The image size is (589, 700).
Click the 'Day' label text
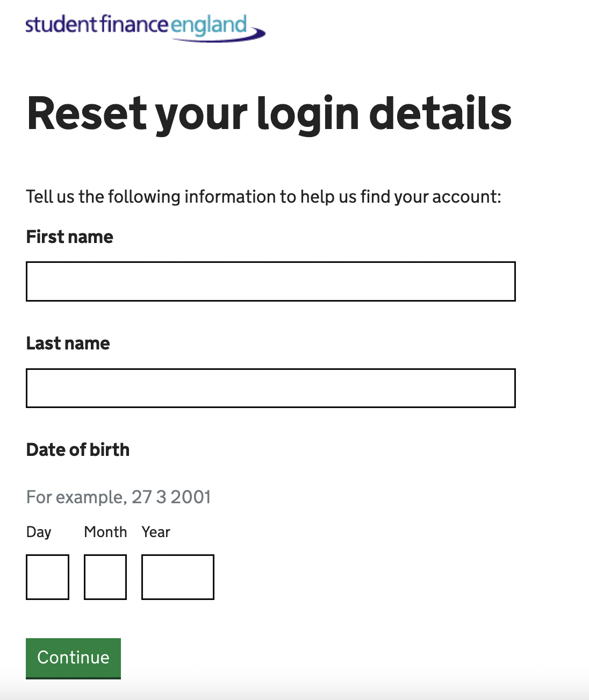[x=39, y=532]
